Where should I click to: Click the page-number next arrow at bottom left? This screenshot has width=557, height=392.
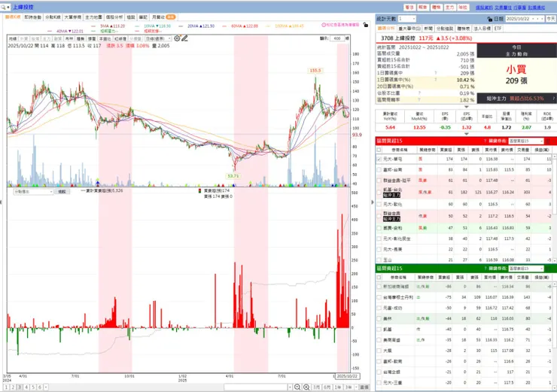46,387
